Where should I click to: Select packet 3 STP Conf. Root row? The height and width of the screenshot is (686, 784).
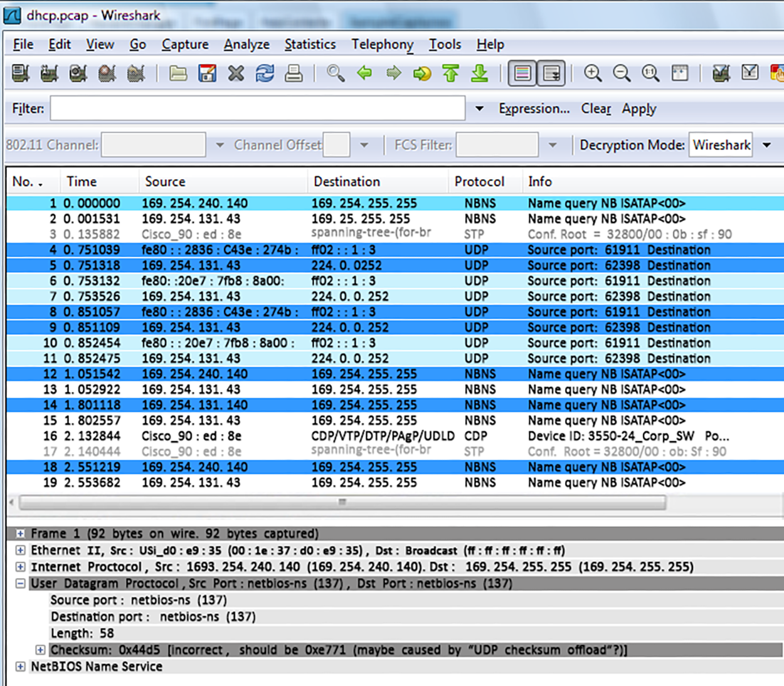[x=395, y=234]
